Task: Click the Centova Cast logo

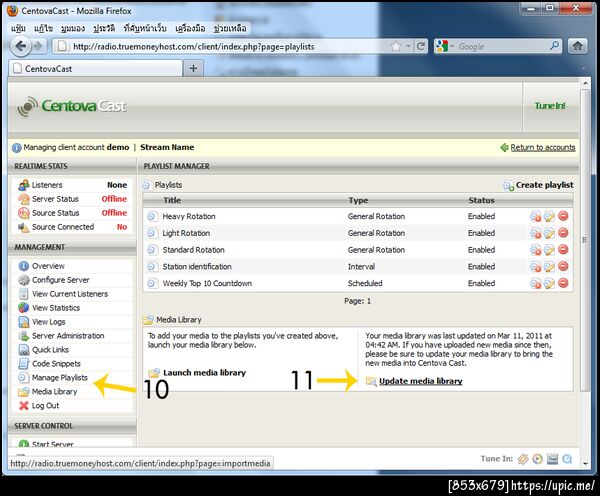Action: coord(72,106)
